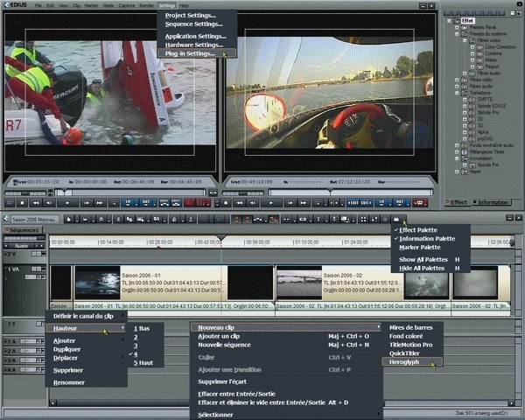Open project via timeline toolbar folder icon
This screenshot has width=525, height=420.
pyautogui.click(x=86, y=219)
